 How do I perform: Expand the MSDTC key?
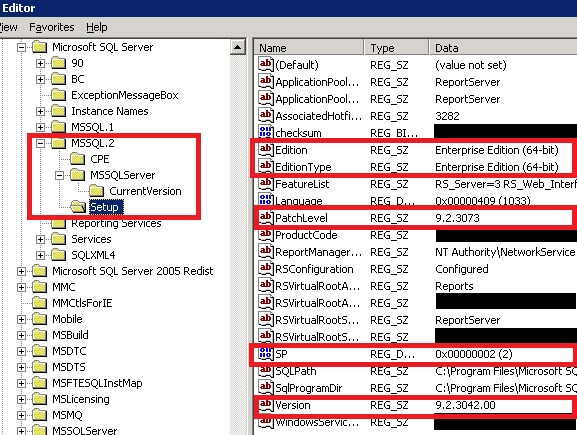[22, 351]
